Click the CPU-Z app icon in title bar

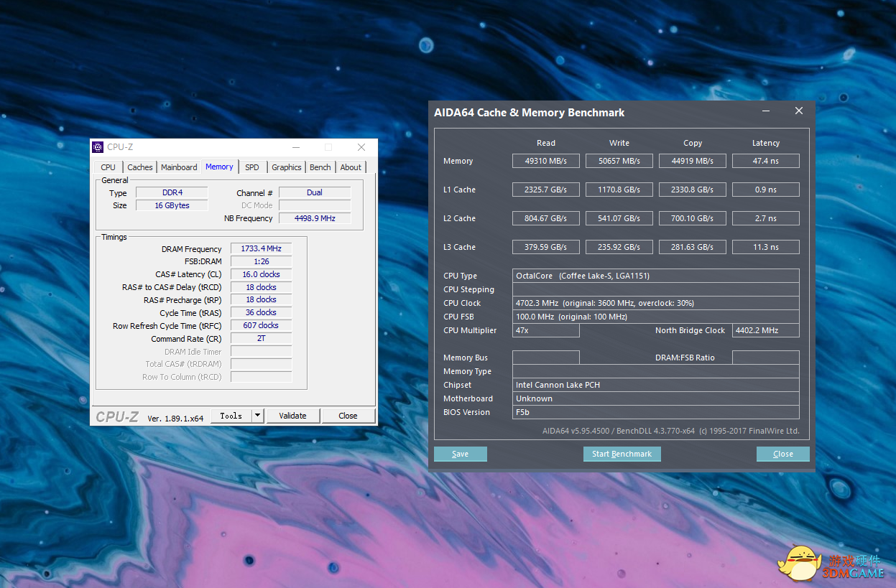[x=98, y=147]
